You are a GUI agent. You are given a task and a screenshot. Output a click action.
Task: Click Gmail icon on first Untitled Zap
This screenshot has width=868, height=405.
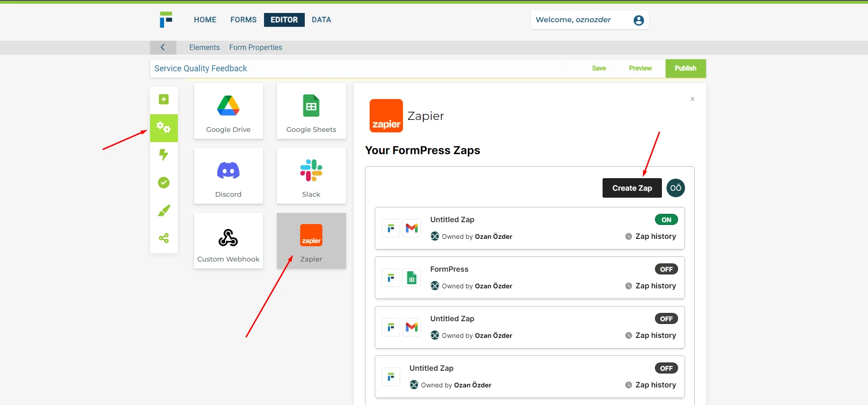point(412,228)
